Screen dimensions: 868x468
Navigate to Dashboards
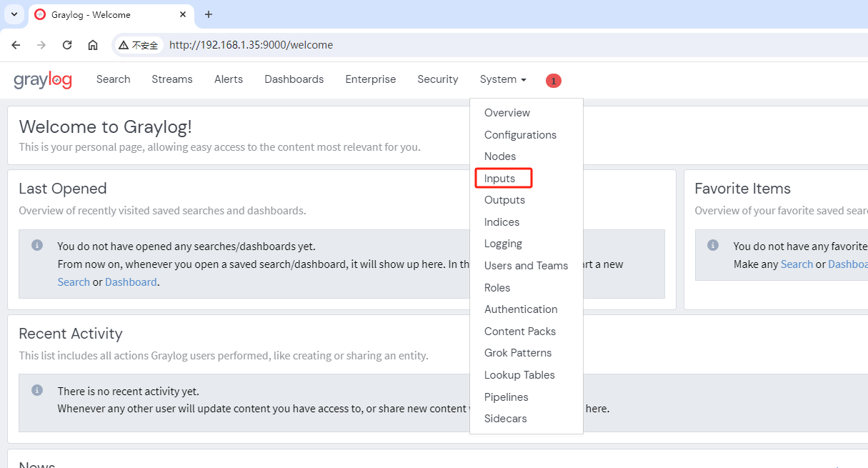[294, 79]
